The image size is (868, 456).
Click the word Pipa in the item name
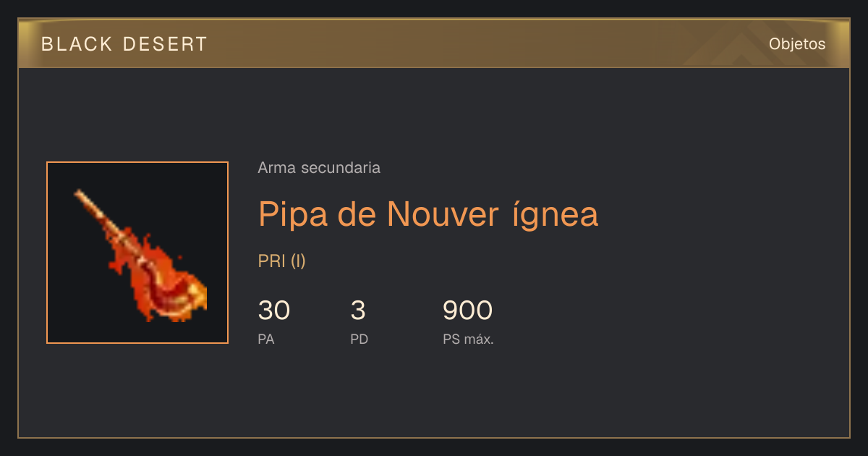tap(292, 215)
